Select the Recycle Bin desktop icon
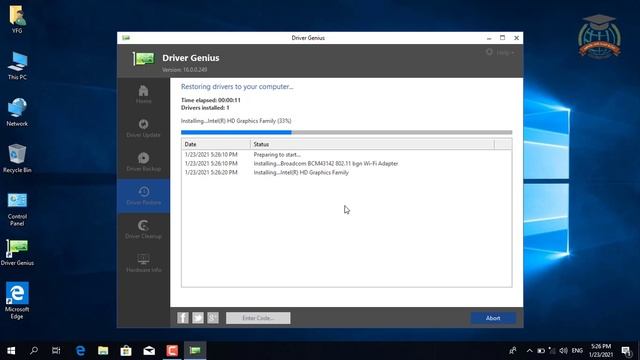 17,158
